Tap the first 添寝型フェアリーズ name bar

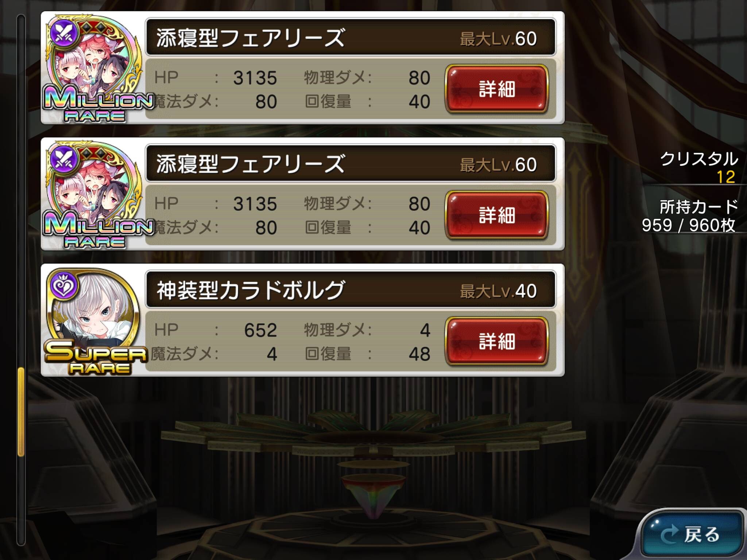[x=351, y=37]
